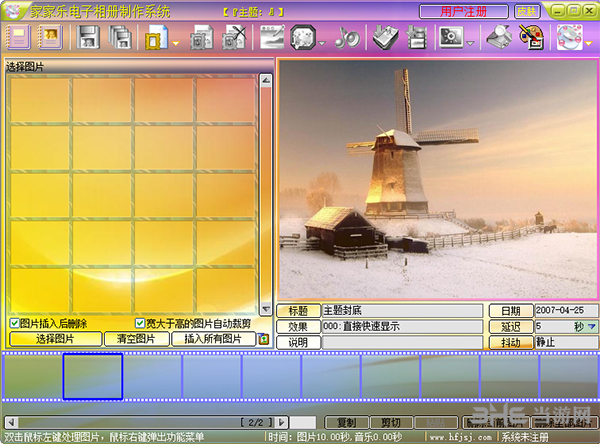Click the 插入所有图片 button
The image size is (600, 444).
tap(213, 339)
